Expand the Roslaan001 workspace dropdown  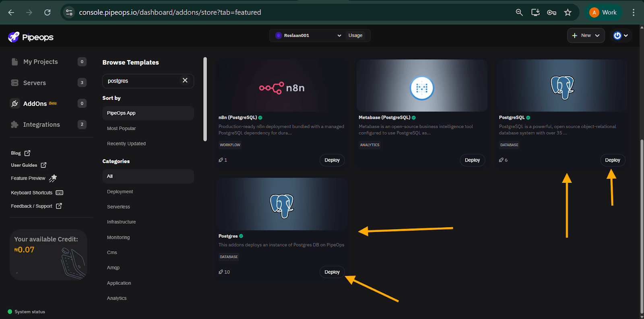[308, 35]
